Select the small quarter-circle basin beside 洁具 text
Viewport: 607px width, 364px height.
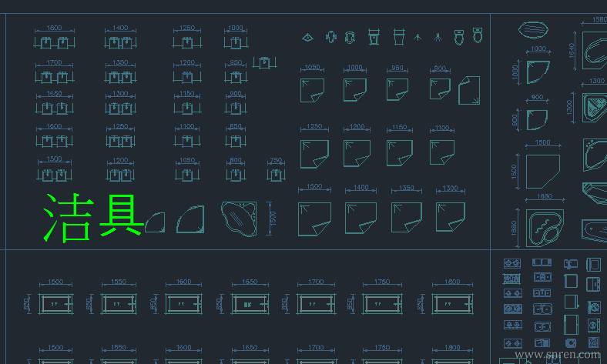[x=155, y=222]
